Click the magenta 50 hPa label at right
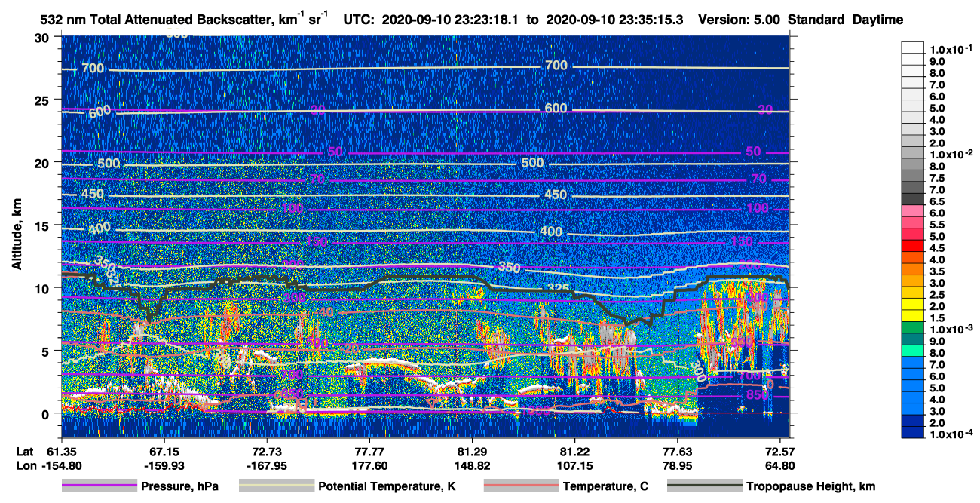The image size is (980, 503). click(753, 152)
